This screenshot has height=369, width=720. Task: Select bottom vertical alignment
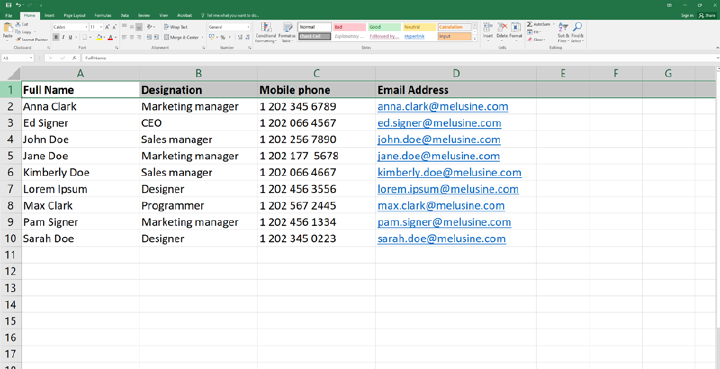coord(139,27)
